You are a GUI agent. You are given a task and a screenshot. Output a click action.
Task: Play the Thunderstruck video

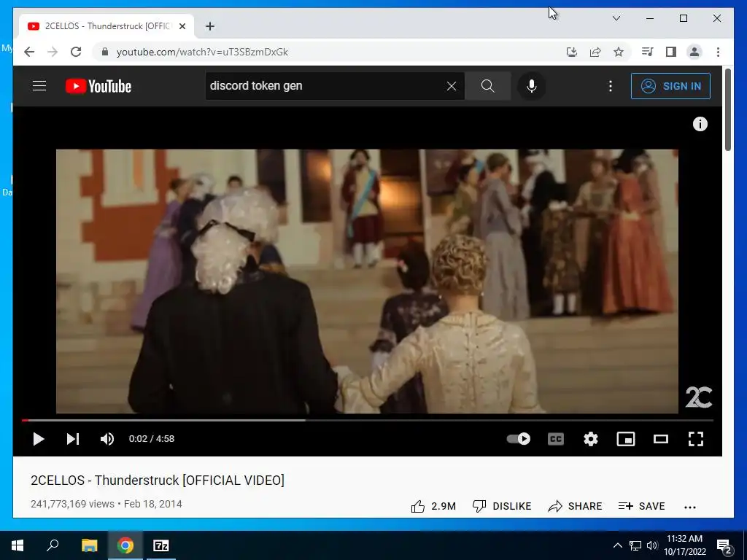(x=39, y=438)
